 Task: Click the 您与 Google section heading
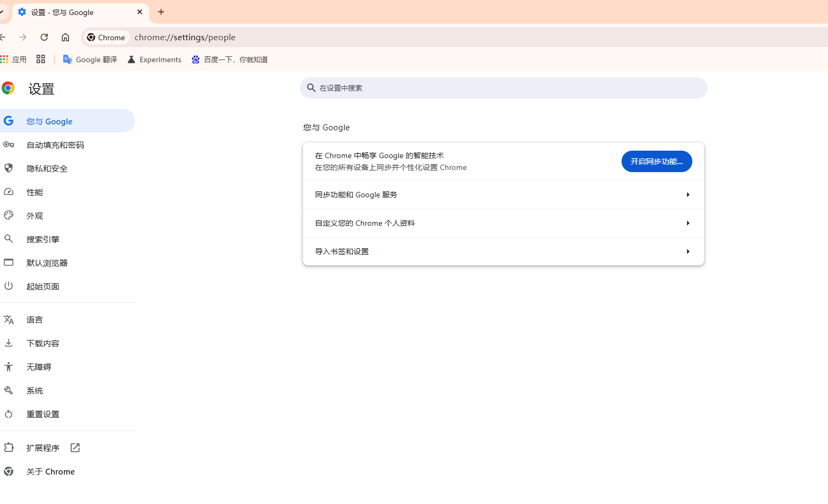pos(327,128)
